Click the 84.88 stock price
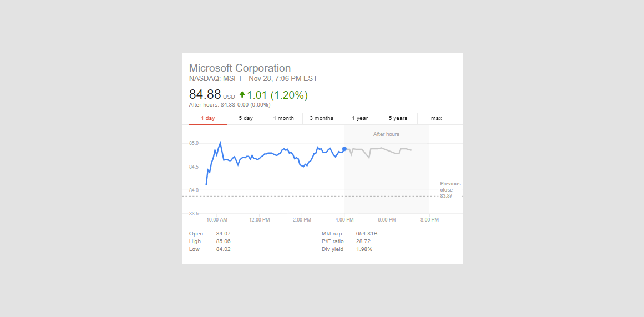This screenshot has width=644, height=317. click(205, 95)
